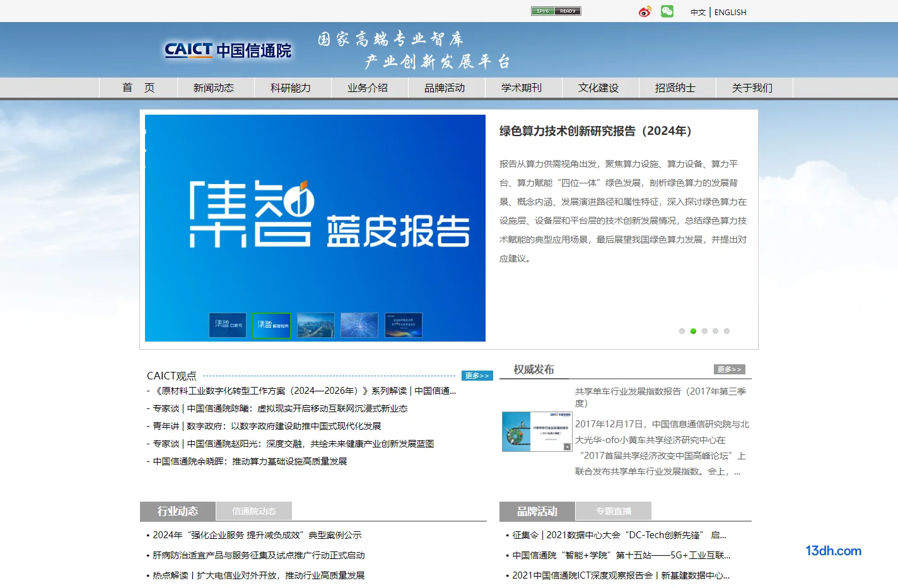Open the 招贤纳士 menu item
Image resolution: width=898 pixels, height=588 pixels.
(x=675, y=88)
